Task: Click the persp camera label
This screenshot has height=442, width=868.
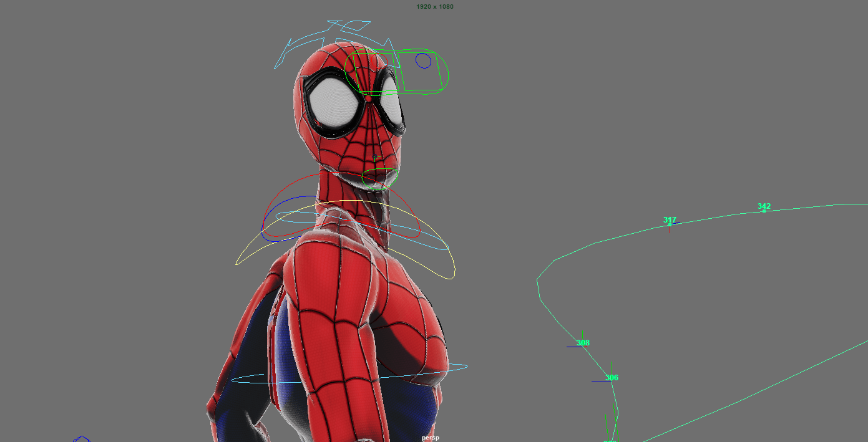Action: (431, 438)
